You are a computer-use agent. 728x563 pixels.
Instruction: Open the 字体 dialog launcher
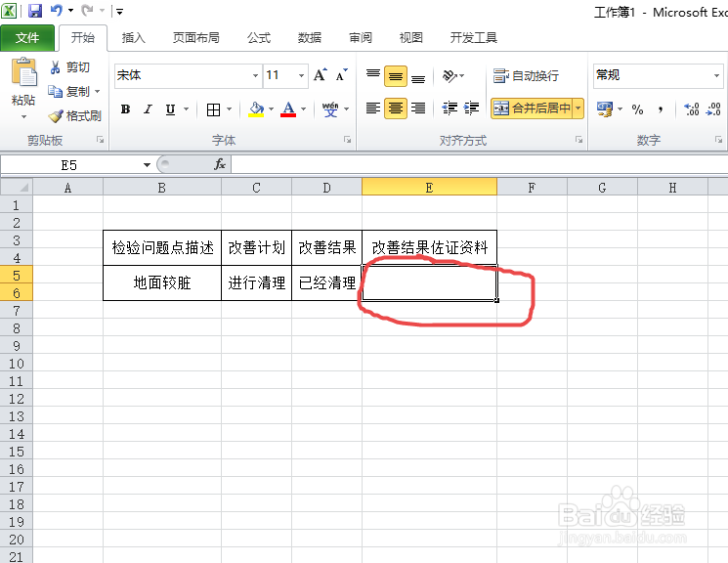[347, 140]
